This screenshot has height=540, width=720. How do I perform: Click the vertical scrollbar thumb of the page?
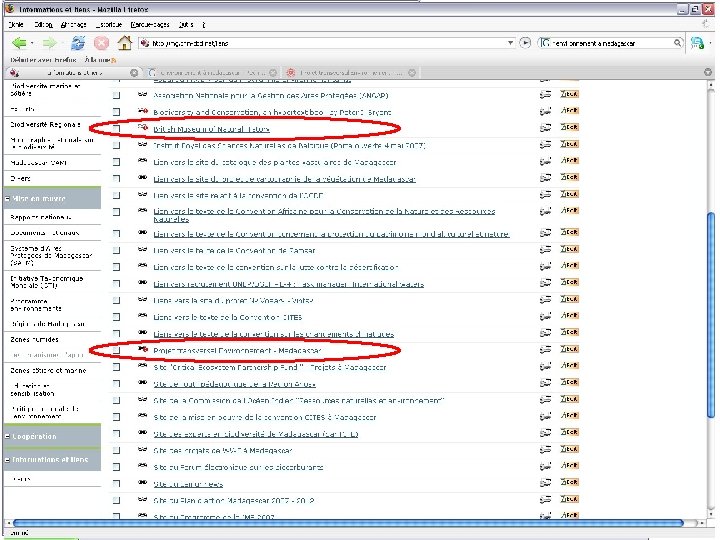(711, 315)
